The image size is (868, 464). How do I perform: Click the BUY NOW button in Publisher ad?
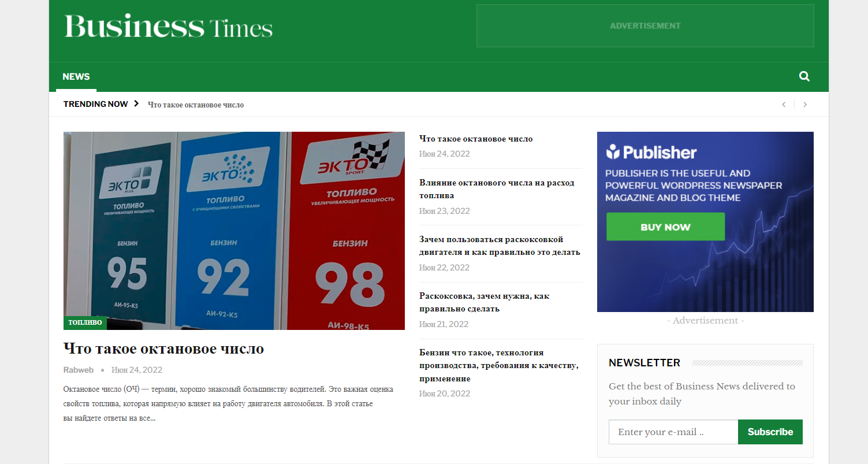point(665,227)
